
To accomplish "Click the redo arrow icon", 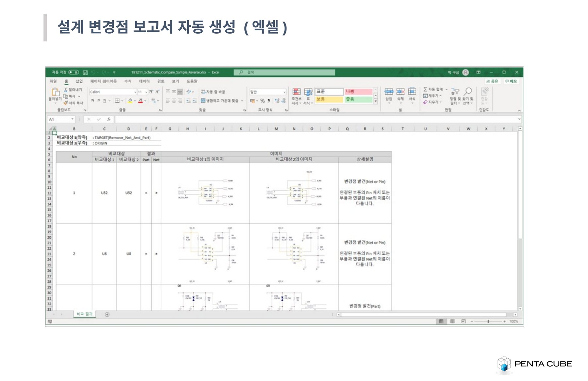I will pyautogui.click(x=104, y=72).
